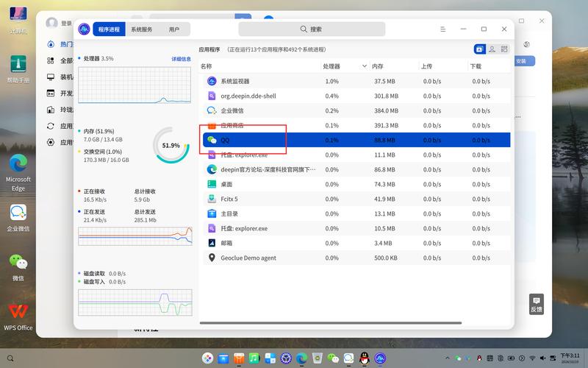Sort processes by 名称 column header
The image size is (588, 368).
tap(207, 66)
